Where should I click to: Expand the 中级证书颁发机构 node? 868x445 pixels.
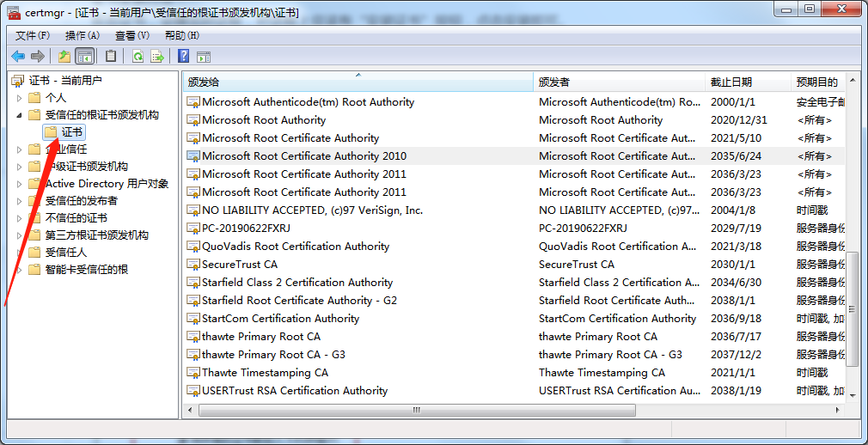[20, 167]
